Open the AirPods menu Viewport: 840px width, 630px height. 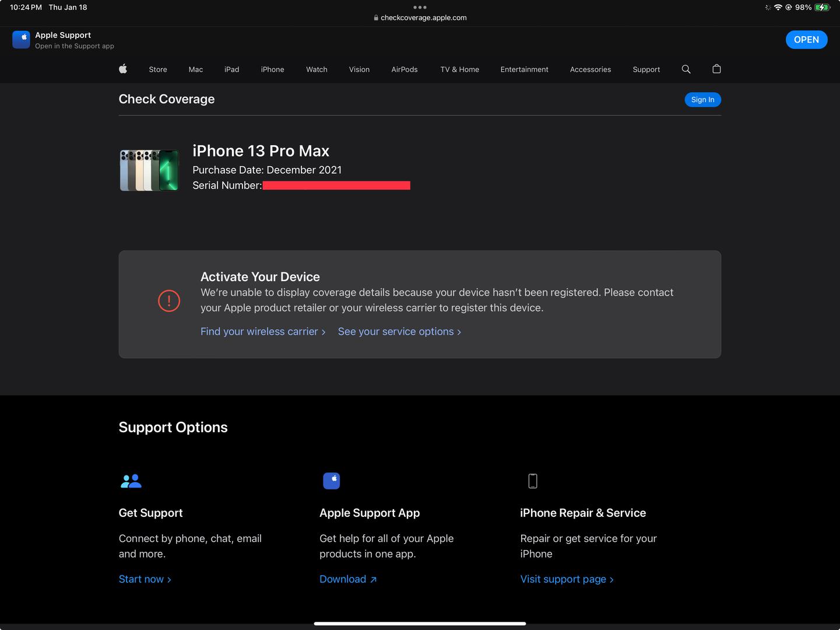405,69
